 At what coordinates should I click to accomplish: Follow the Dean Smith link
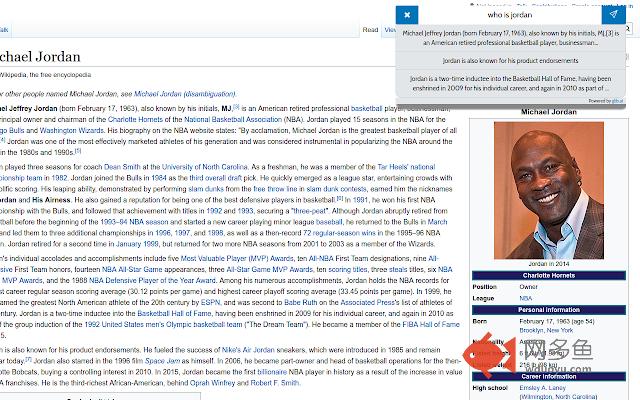[122, 167]
